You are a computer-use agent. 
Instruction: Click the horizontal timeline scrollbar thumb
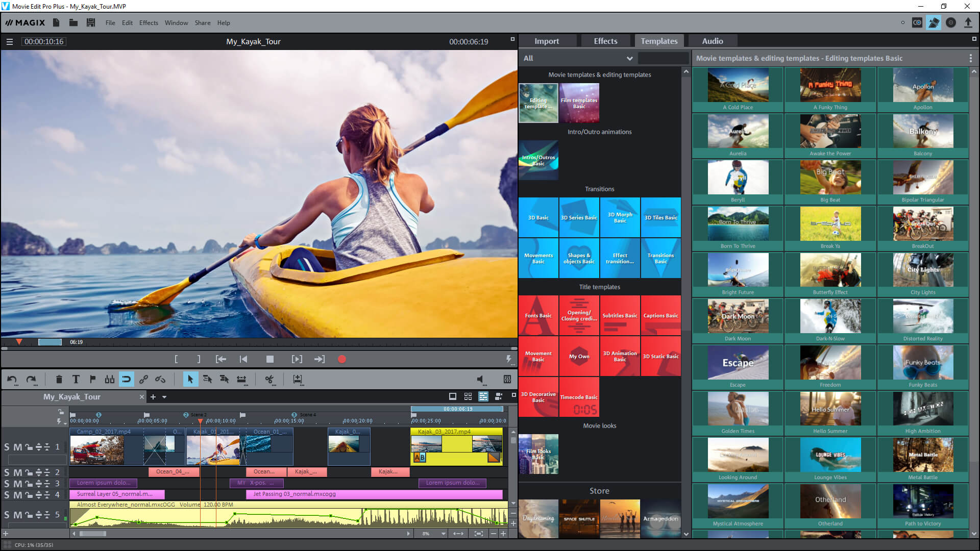92,534
